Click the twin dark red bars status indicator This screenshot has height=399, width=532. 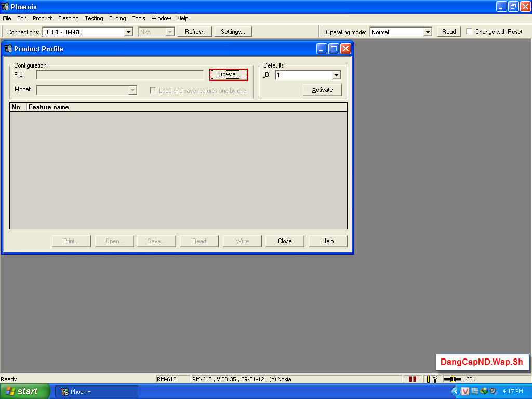(412, 379)
